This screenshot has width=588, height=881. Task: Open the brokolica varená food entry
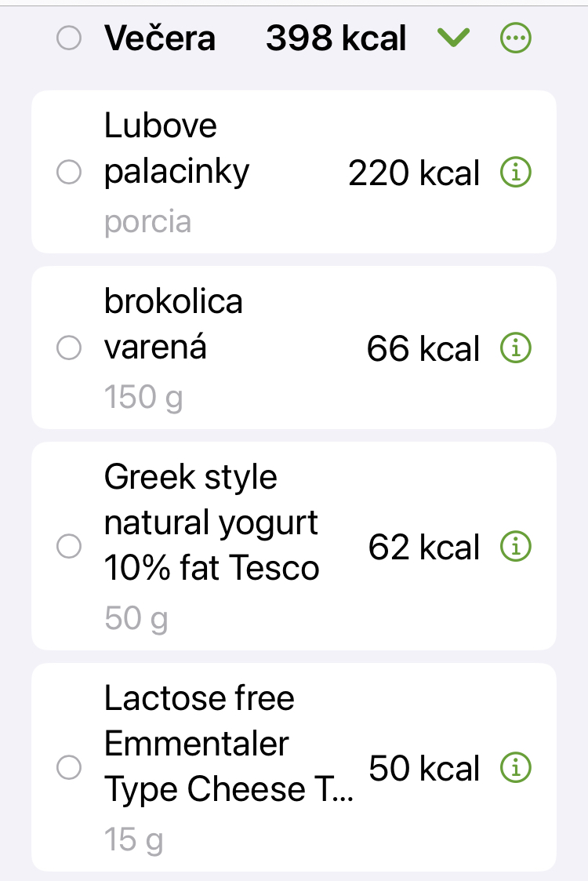point(173,324)
